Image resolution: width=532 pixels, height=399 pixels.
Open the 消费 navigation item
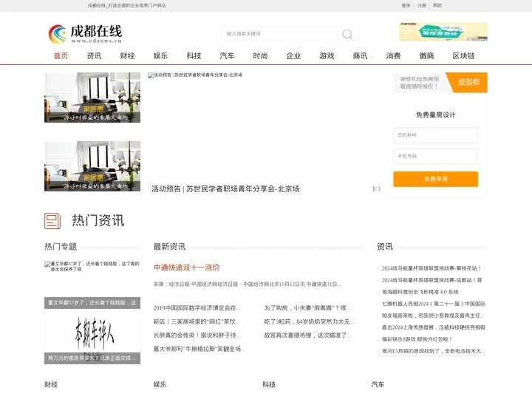[x=393, y=56]
